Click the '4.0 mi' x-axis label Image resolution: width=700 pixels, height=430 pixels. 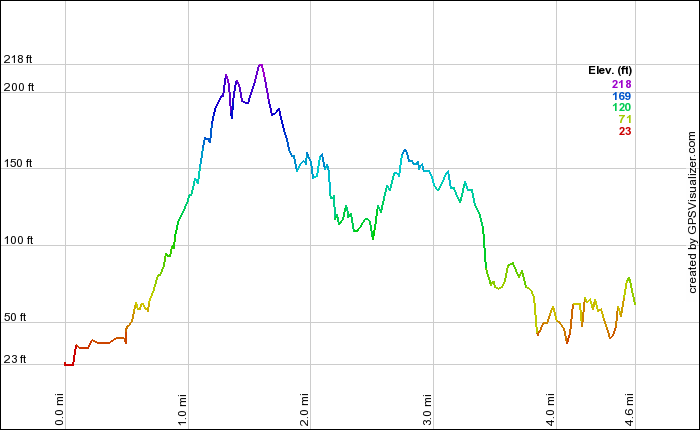pos(550,409)
